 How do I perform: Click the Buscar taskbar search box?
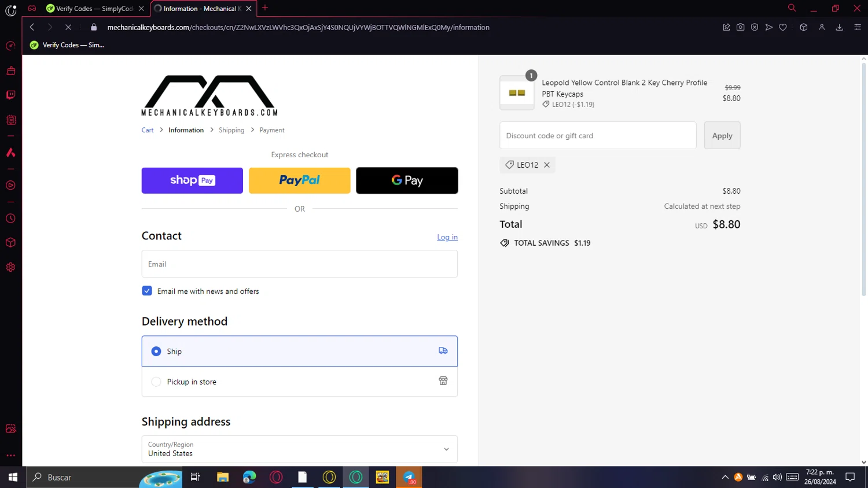point(104,477)
